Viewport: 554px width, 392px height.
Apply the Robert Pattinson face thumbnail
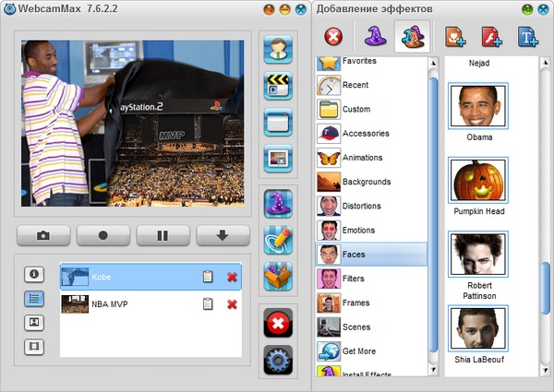(478, 254)
